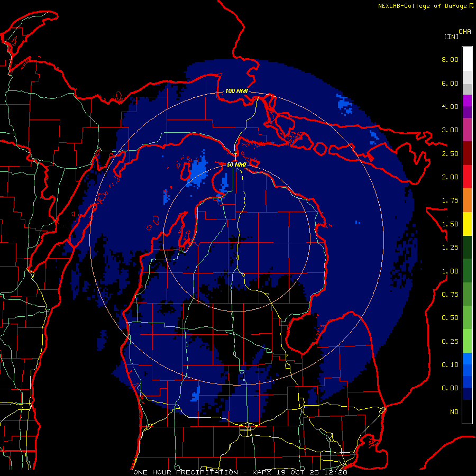Image resolution: width=476 pixels, height=476 pixels.
Task: Pick the bright red legend swatch
Action: [467, 177]
